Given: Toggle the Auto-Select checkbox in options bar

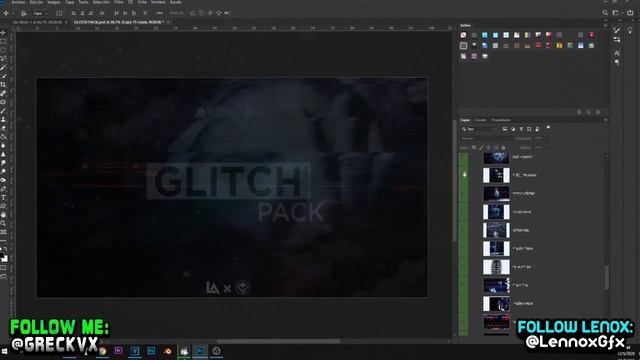Looking at the screenshot, I should [24, 13].
